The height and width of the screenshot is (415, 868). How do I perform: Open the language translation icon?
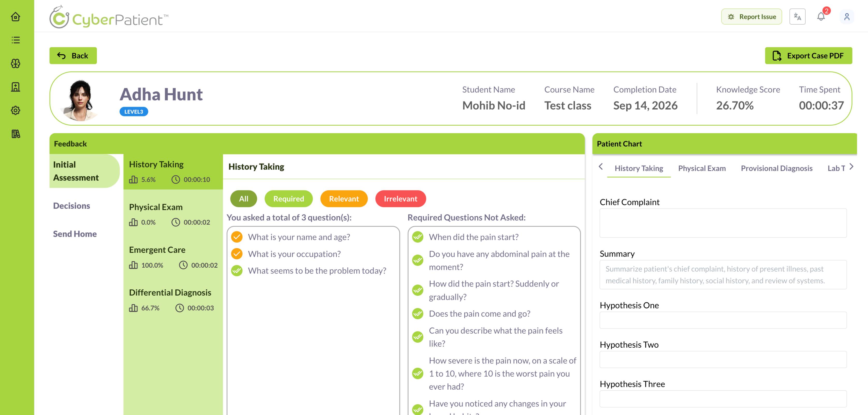click(797, 17)
